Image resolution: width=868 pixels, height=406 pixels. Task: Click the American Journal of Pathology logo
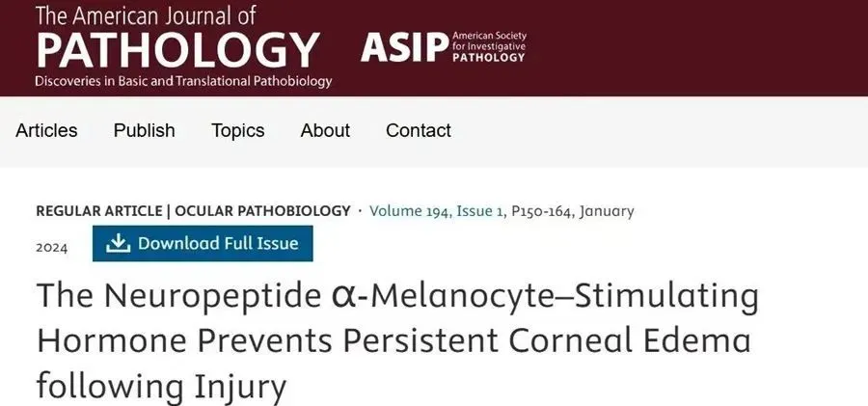pos(183,46)
